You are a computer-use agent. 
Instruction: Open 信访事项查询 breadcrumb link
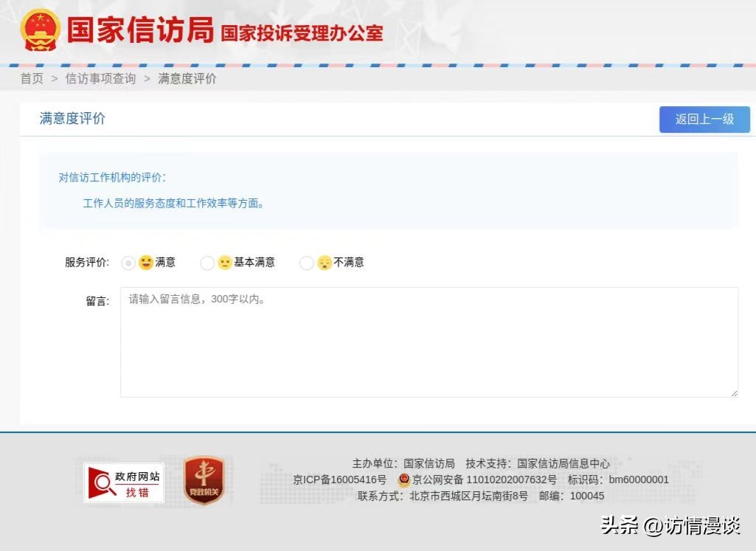100,79
